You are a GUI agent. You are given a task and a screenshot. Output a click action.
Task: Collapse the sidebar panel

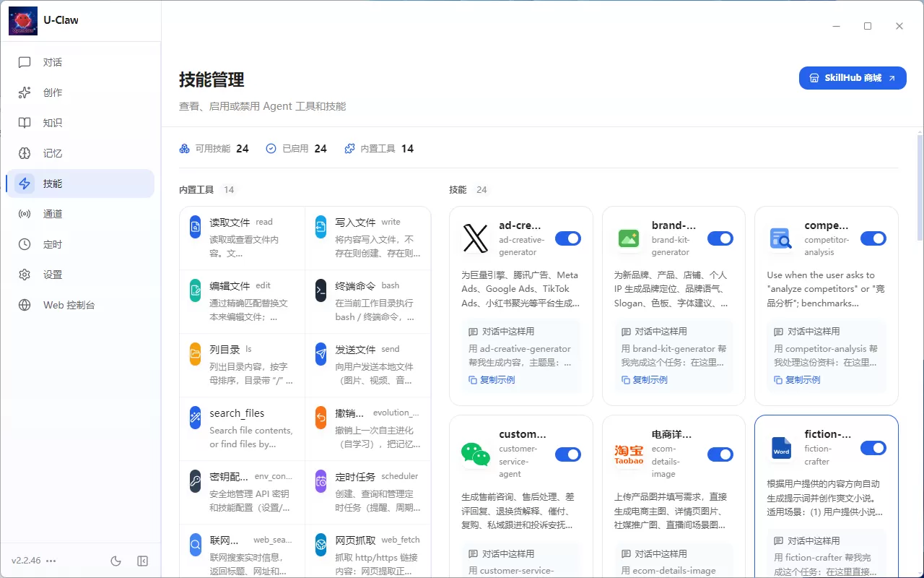pyautogui.click(x=142, y=561)
